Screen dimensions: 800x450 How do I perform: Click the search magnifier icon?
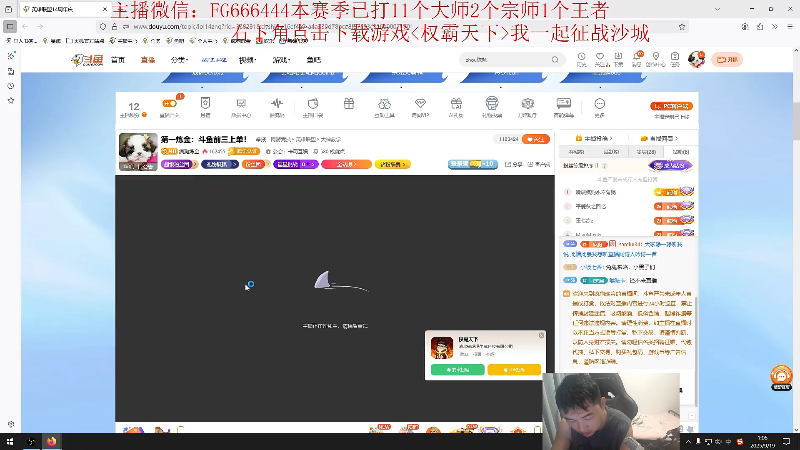[x=555, y=60]
